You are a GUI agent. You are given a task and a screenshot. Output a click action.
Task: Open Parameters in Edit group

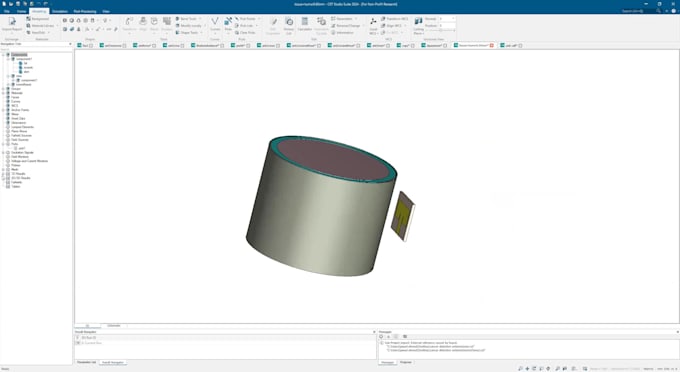[344, 19]
